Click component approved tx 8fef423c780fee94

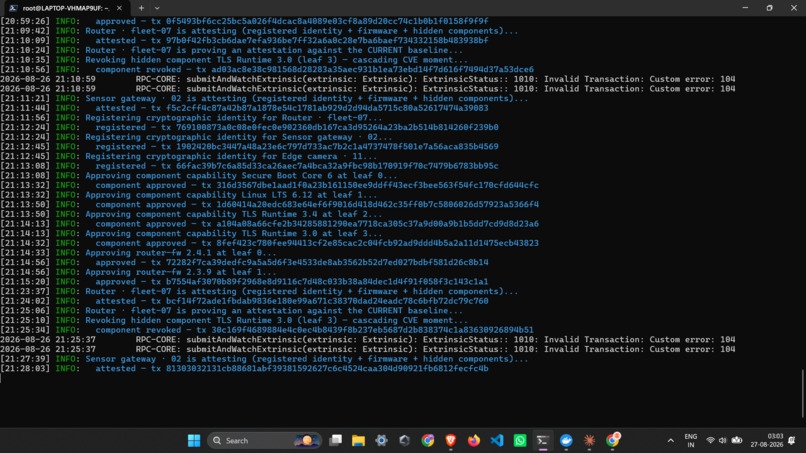(x=377, y=243)
